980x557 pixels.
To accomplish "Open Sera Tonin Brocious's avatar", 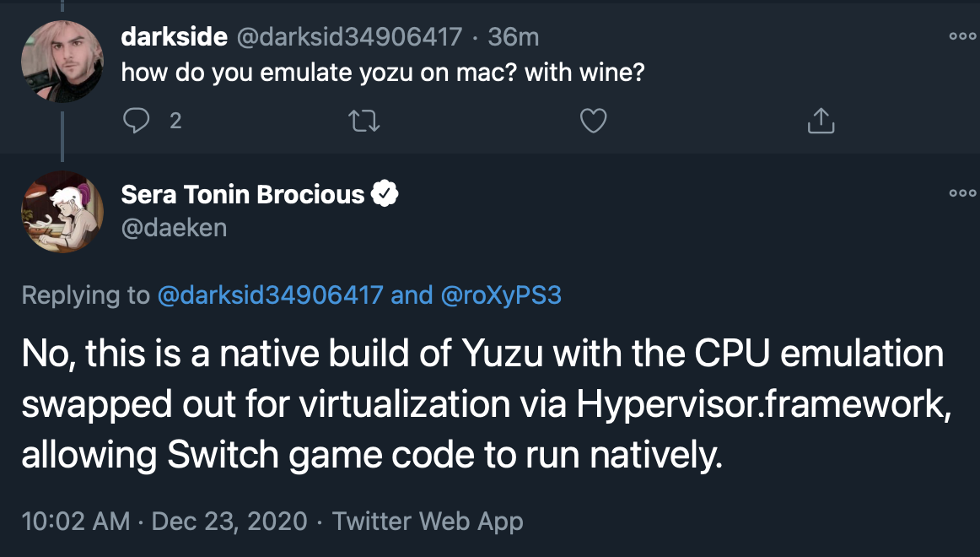I will pyautogui.click(x=62, y=212).
